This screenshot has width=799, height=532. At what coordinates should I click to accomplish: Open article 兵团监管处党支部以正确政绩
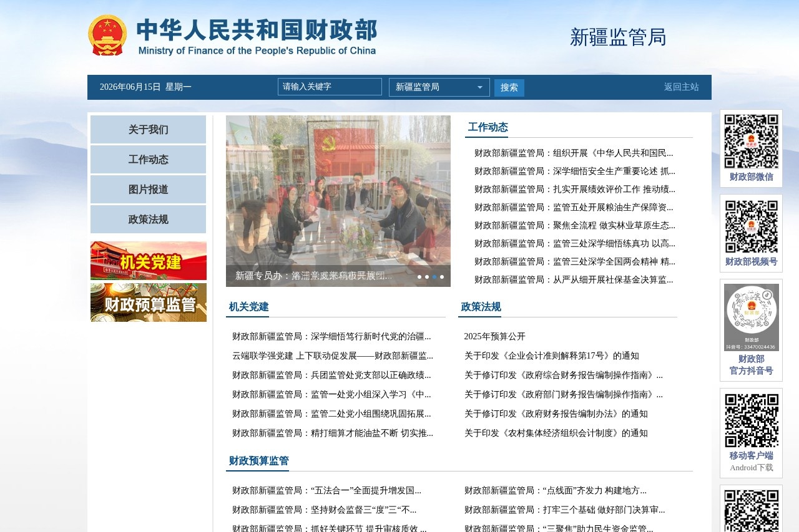coord(331,375)
